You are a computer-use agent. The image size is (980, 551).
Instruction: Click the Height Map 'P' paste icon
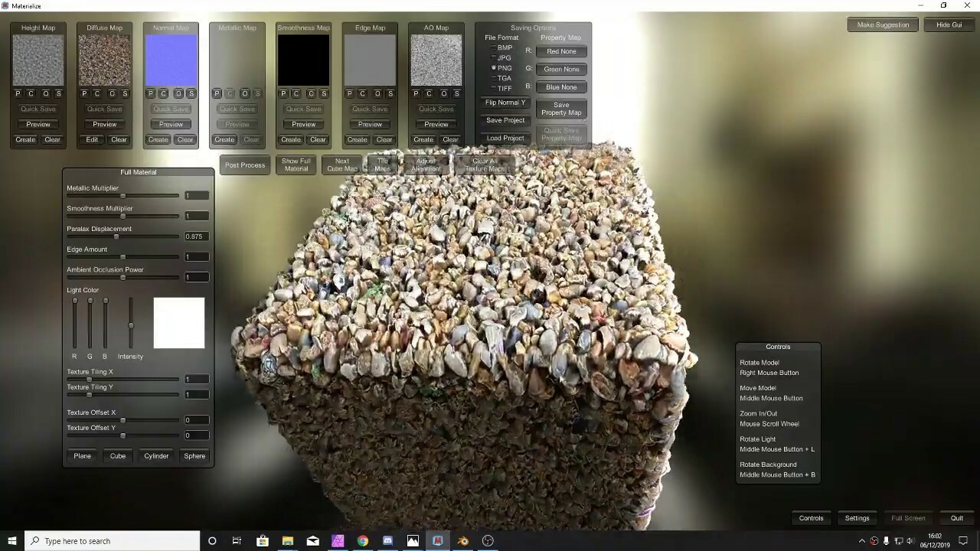point(18,93)
